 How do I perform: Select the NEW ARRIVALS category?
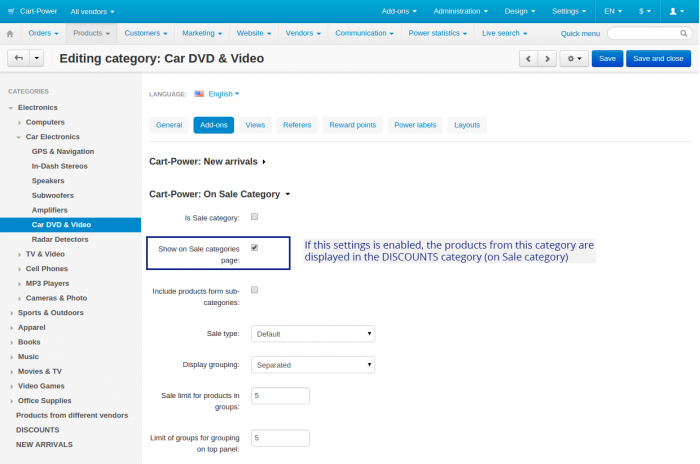coord(44,445)
